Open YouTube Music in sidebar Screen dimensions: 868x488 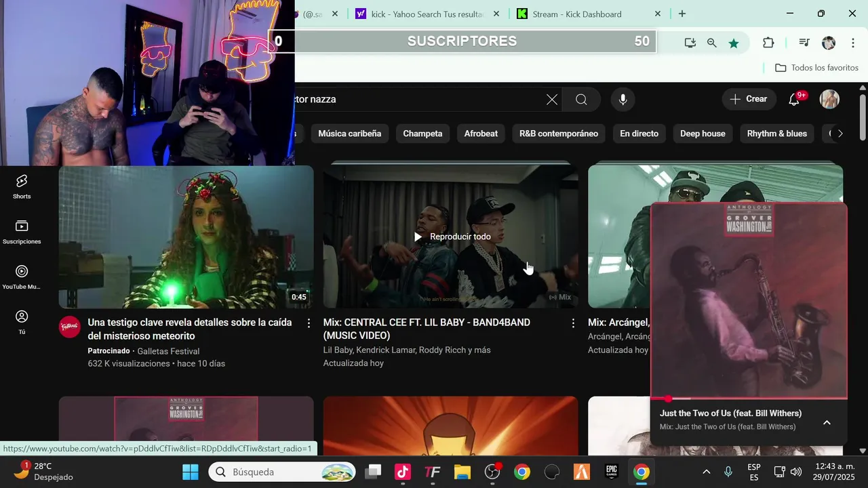coord(22,277)
